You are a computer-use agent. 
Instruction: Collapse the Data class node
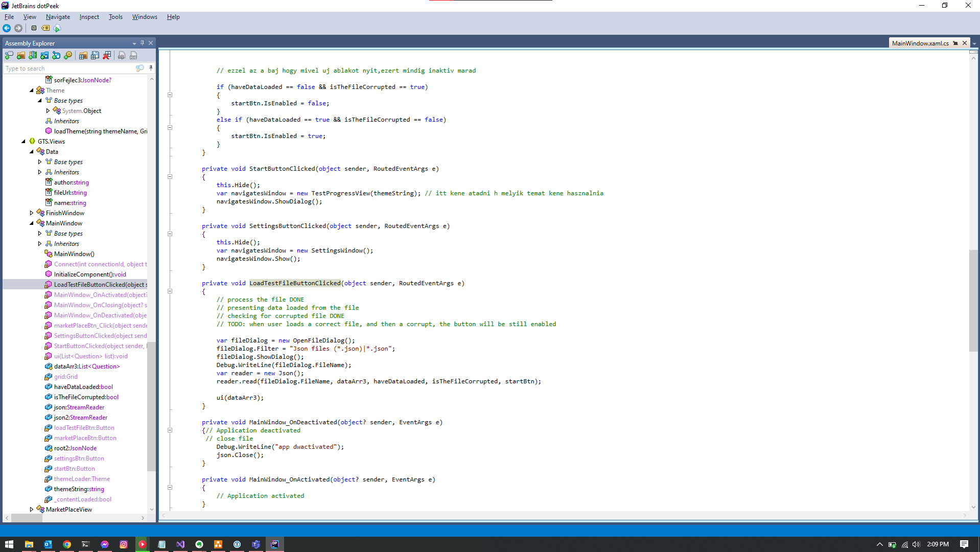click(31, 152)
